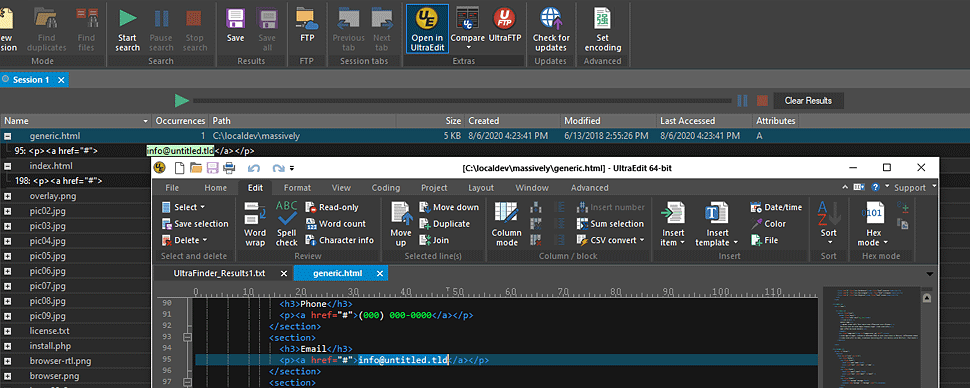
Task: Expand the license.txt result row
Action: click(x=8, y=331)
